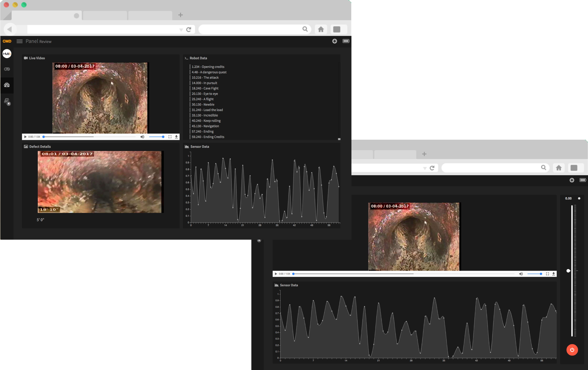Reload the page in the back browser window
The height and width of the screenshot is (370, 588).
tap(432, 168)
